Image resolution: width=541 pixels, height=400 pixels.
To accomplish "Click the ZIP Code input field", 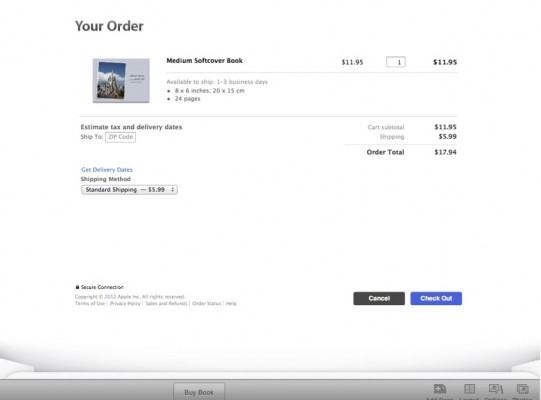I will [120, 137].
